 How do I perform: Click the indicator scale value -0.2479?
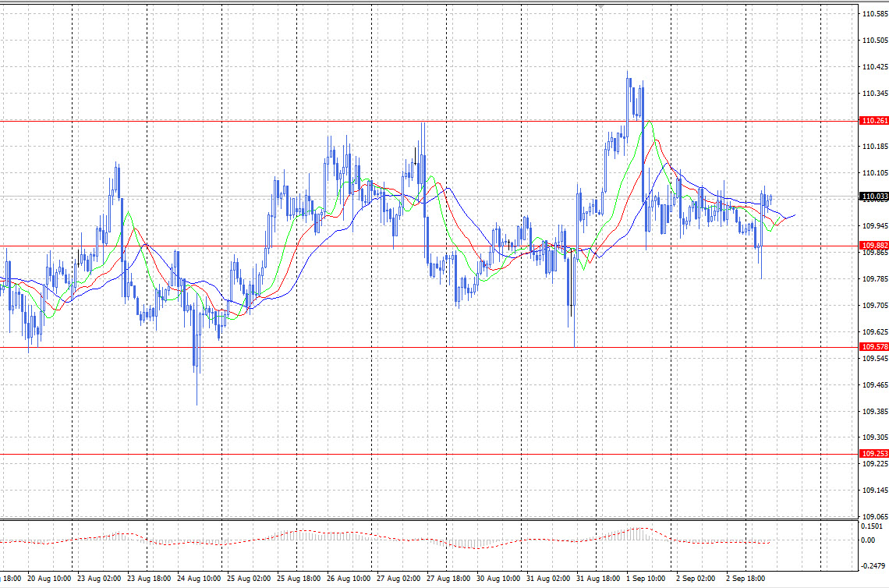point(873,566)
